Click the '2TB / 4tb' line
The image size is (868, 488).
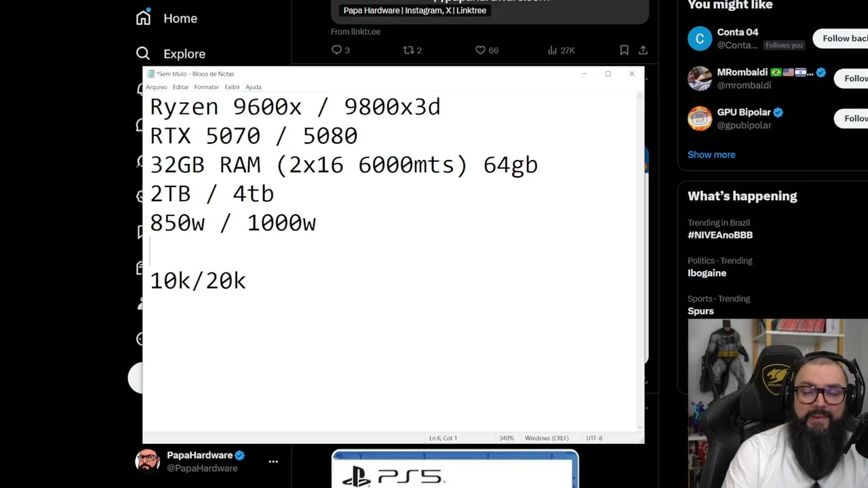click(212, 195)
